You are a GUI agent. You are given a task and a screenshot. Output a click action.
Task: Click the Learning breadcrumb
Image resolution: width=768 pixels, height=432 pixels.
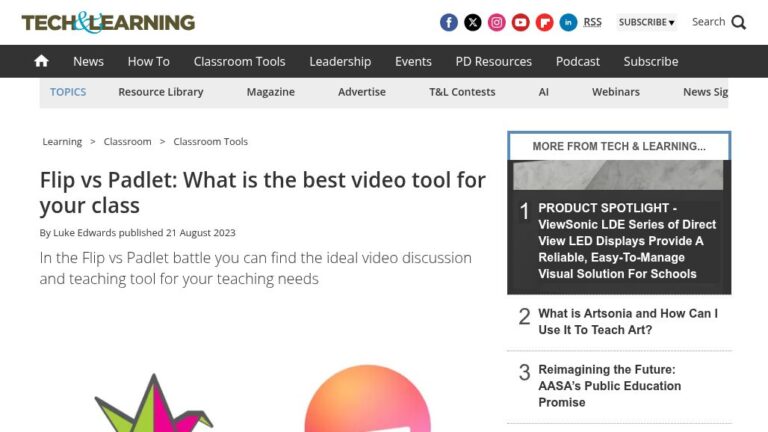[62, 142]
